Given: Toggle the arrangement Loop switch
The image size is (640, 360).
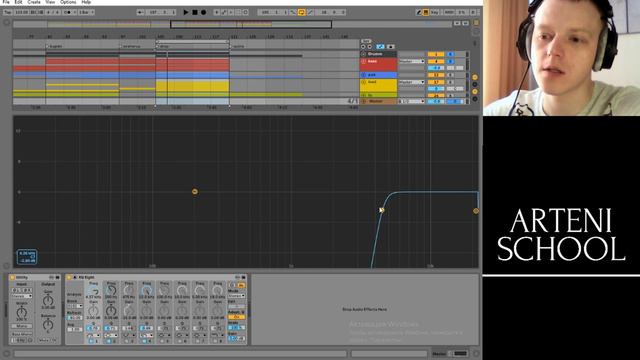Looking at the screenshot, I should tap(301, 12).
